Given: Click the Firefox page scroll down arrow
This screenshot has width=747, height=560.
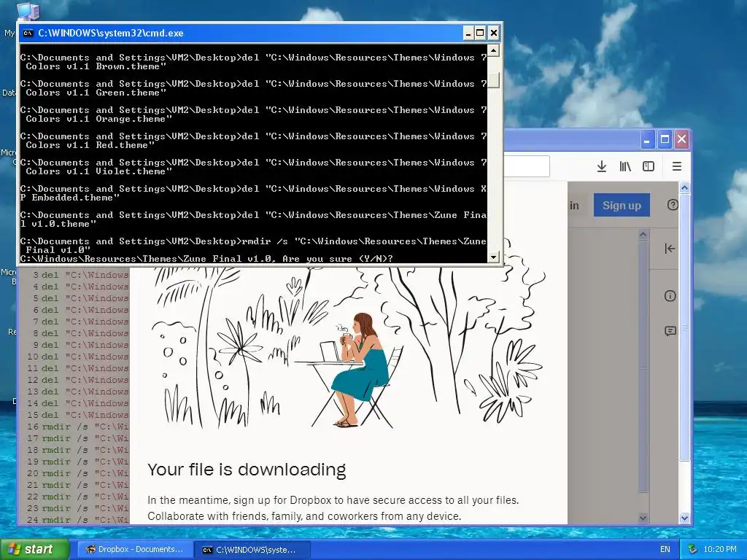Looking at the screenshot, I should point(684,518).
